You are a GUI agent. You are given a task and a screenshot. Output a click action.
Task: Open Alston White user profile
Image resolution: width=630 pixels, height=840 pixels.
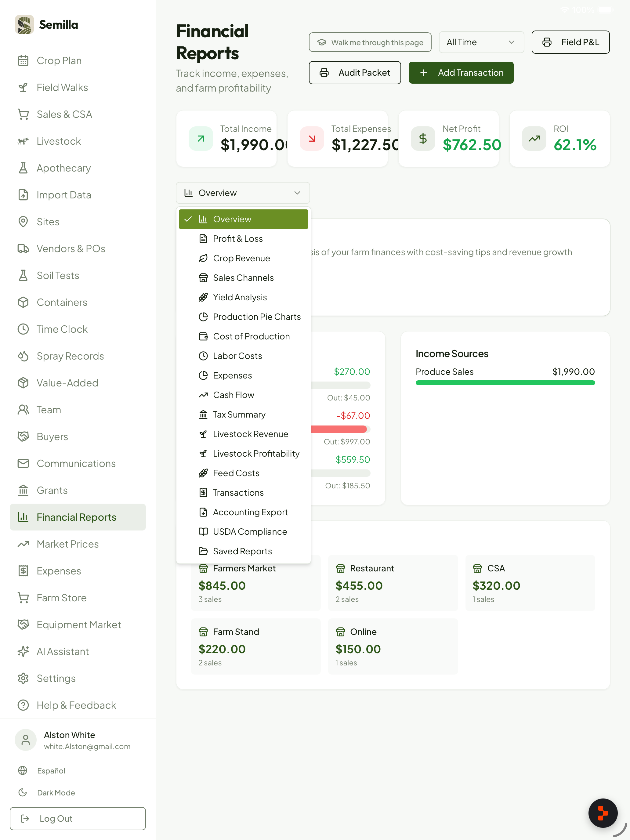tap(78, 740)
